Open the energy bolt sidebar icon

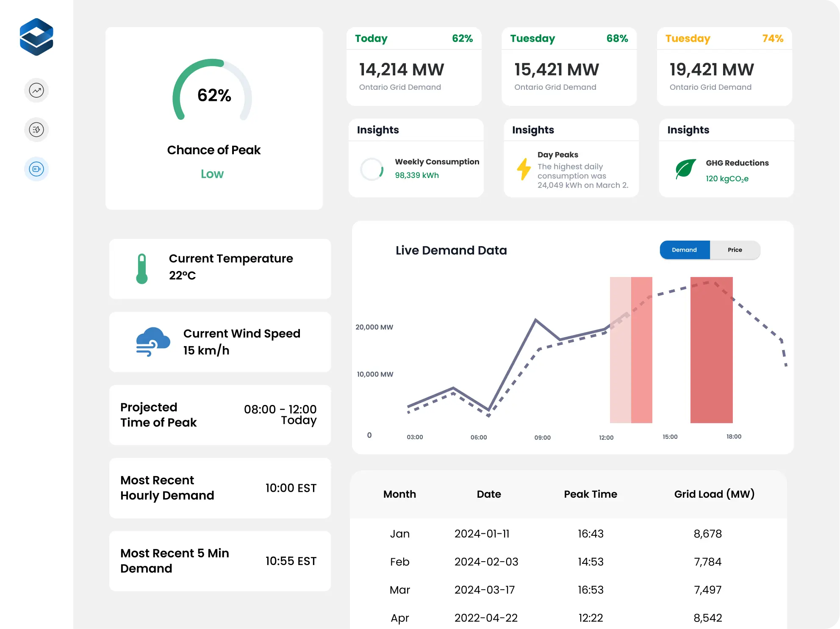point(36,130)
